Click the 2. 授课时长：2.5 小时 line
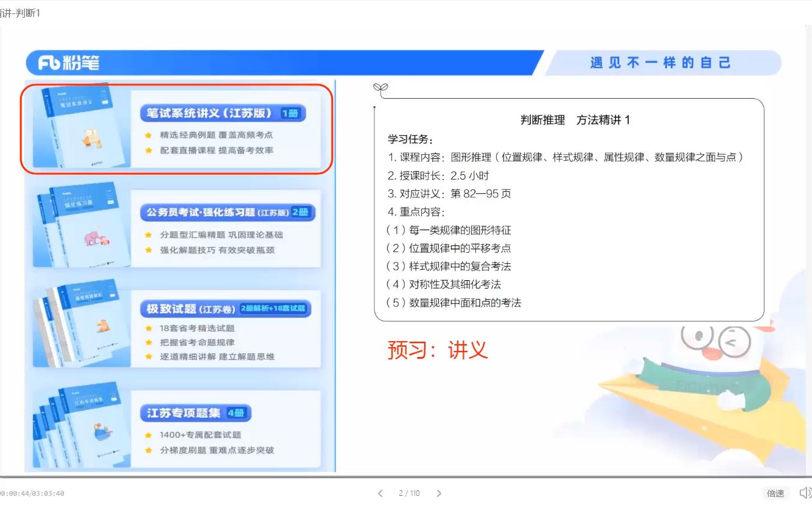 coord(438,176)
